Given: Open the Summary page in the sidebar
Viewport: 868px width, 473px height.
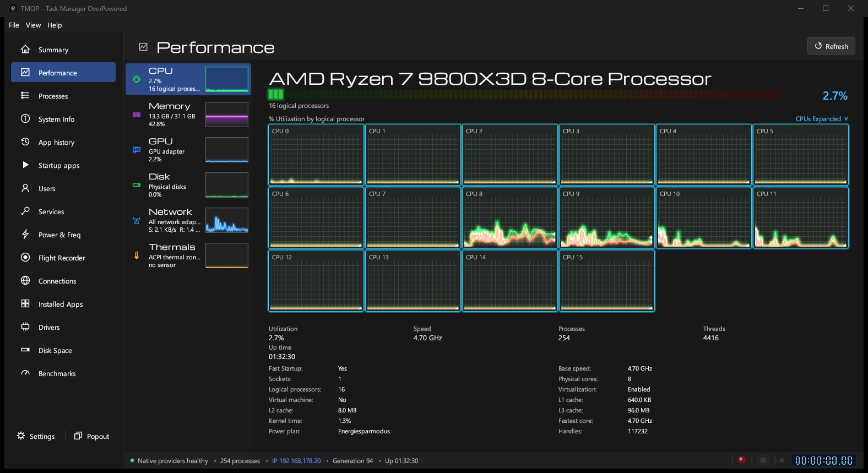Looking at the screenshot, I should click(x=63, y=50).
